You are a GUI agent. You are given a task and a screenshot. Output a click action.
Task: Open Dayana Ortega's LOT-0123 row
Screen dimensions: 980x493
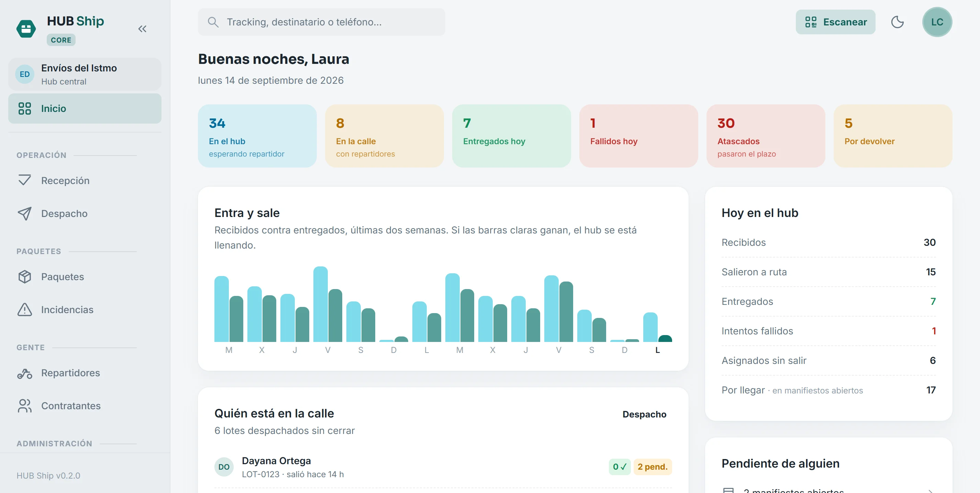pyautogui.click(x=443, y=467)
